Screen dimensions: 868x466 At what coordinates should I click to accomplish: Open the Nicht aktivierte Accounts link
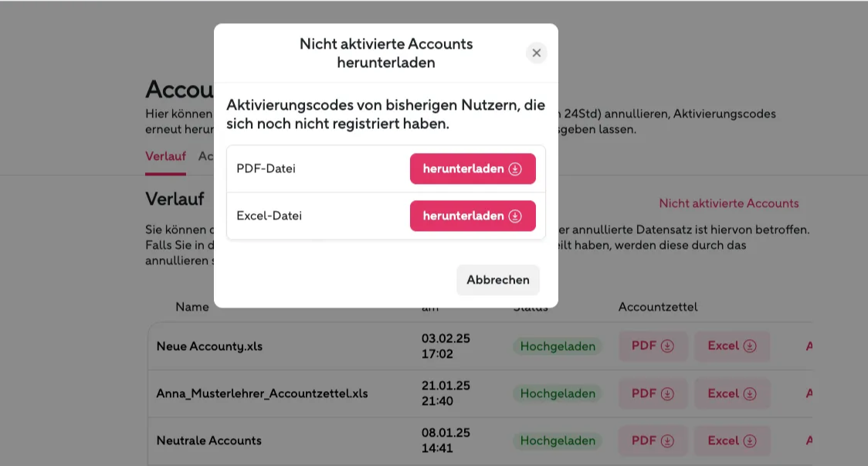pyautogui.click(x=728, y=203)
